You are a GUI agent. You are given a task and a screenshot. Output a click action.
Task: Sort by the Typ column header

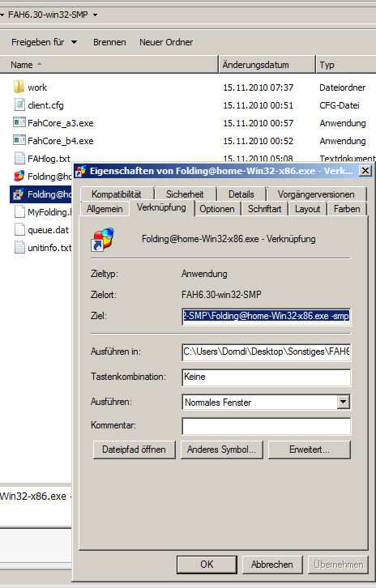pos(345,65)
